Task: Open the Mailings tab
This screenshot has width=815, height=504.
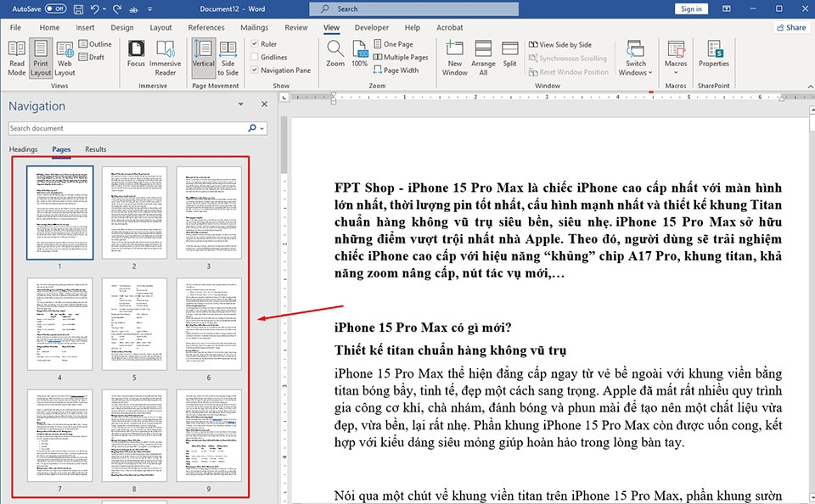Action: (254, 27)
